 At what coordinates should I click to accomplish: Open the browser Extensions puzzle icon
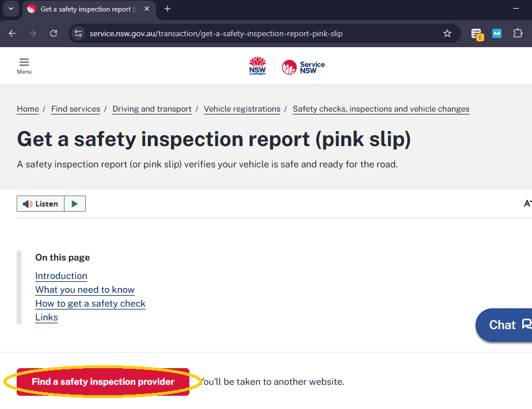[518, 33]
